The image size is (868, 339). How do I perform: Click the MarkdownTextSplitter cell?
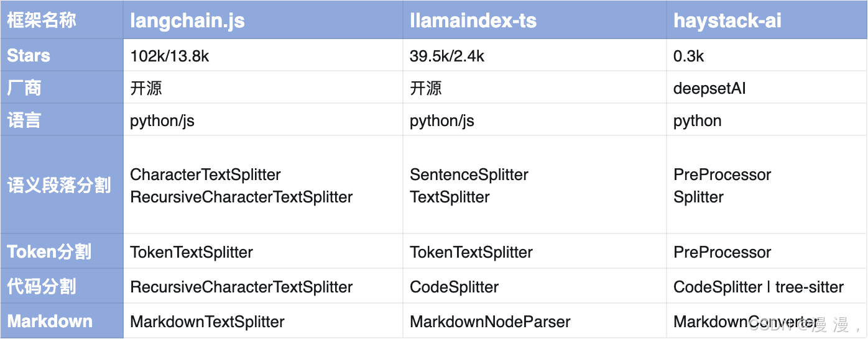pyautogui.click(x=207, y=322)
